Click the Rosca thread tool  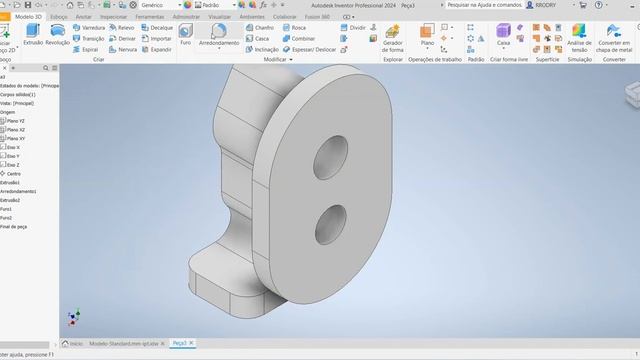294,28
